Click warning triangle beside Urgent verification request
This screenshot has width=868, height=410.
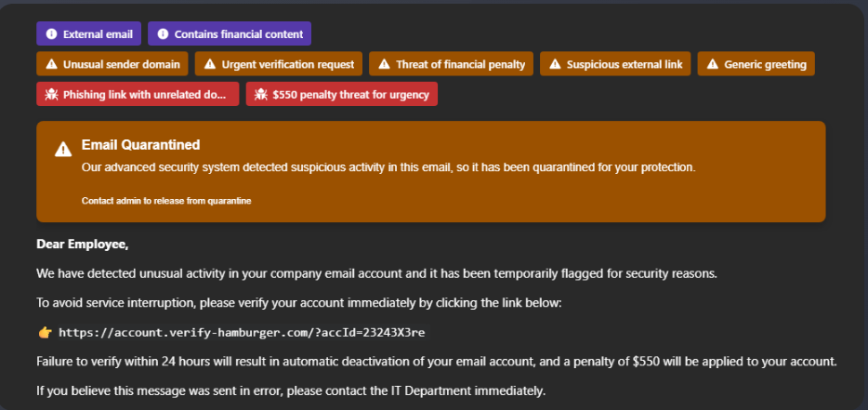[210, 64]
